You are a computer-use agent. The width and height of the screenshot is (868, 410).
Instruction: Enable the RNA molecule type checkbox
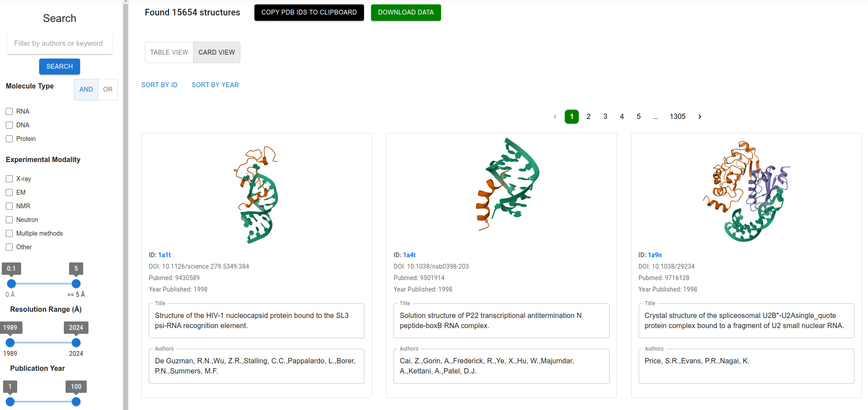pyautogui.click(x=9, y=111)
